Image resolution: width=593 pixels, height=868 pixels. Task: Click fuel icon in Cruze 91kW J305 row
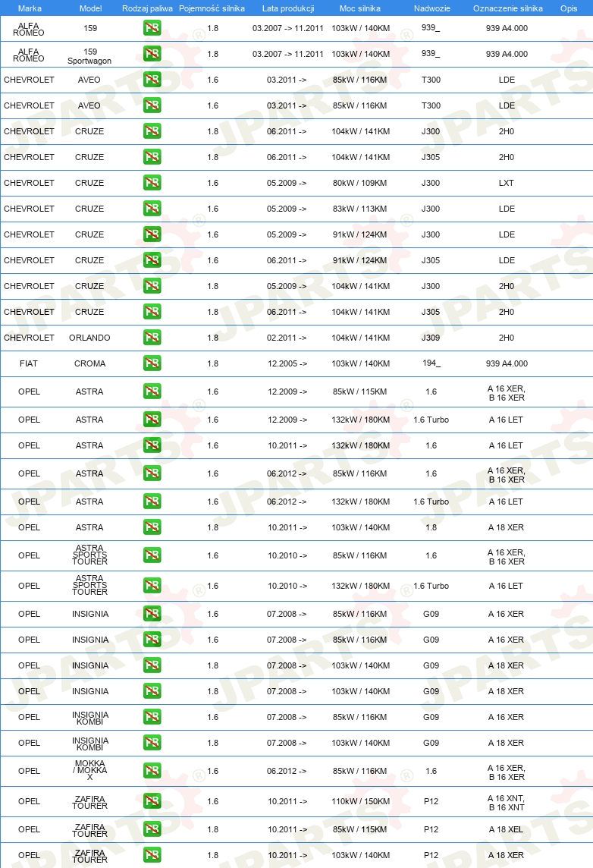point(152,260)
